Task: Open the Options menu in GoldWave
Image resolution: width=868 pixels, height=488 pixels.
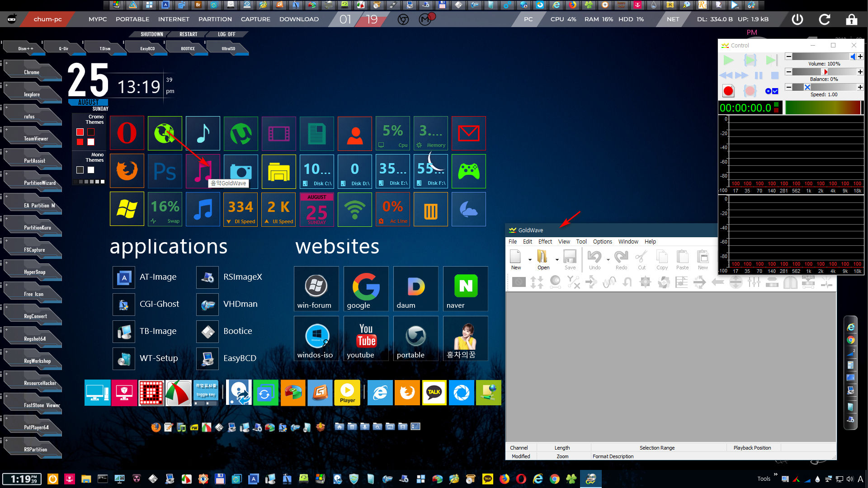Action: [602, 242]
